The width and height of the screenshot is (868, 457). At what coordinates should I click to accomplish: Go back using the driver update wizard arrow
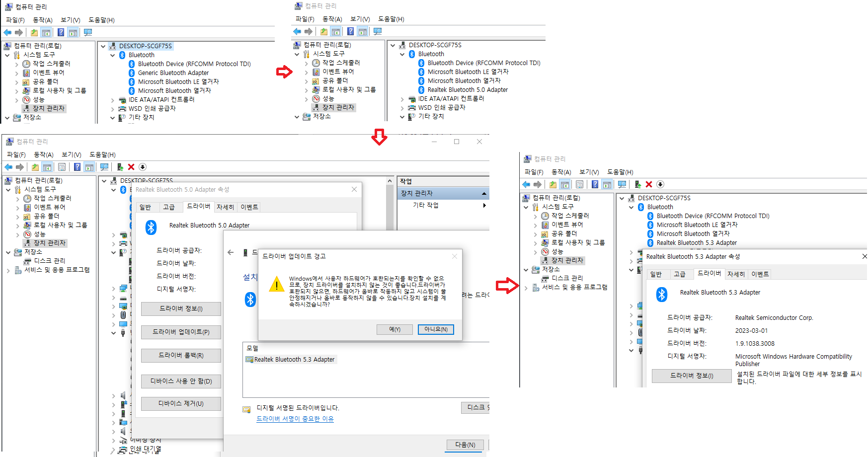coord(231,252)
